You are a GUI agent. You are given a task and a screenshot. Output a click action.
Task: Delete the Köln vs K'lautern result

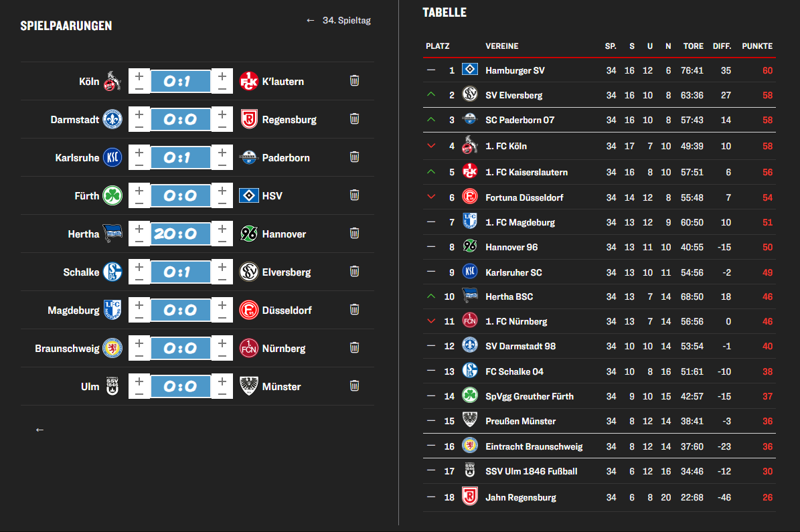point(355,81)
